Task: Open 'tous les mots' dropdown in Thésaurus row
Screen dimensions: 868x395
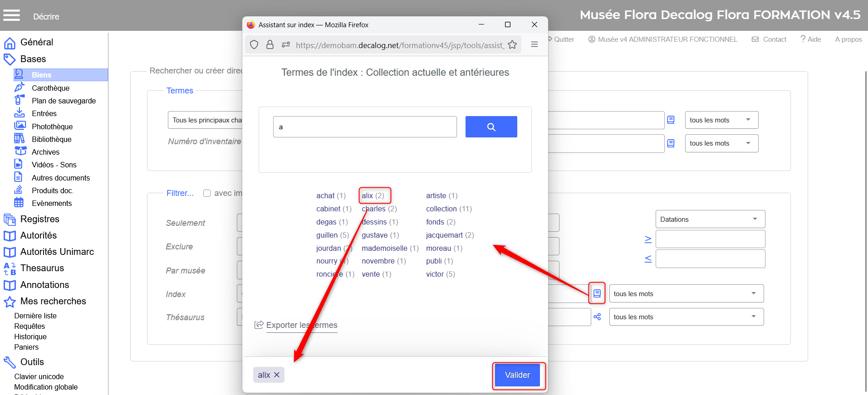Action: click(x=686, y=317)
